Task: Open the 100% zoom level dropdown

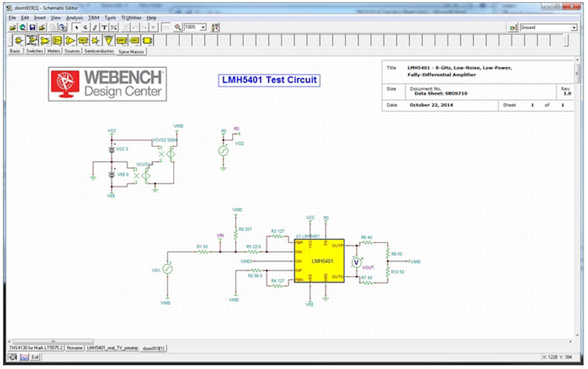Action: tap(203, 27)
